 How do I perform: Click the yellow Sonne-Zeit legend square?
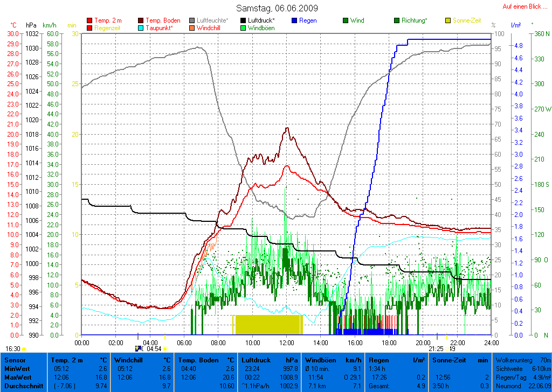[448, 20]
